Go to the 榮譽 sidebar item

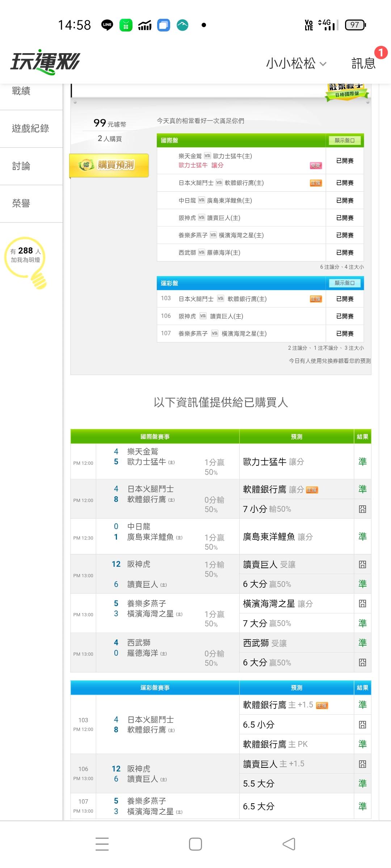[x=21, y=204]
